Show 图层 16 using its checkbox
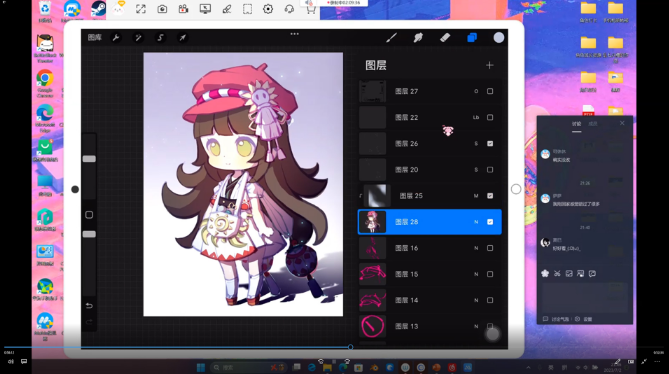 point(490,248)
